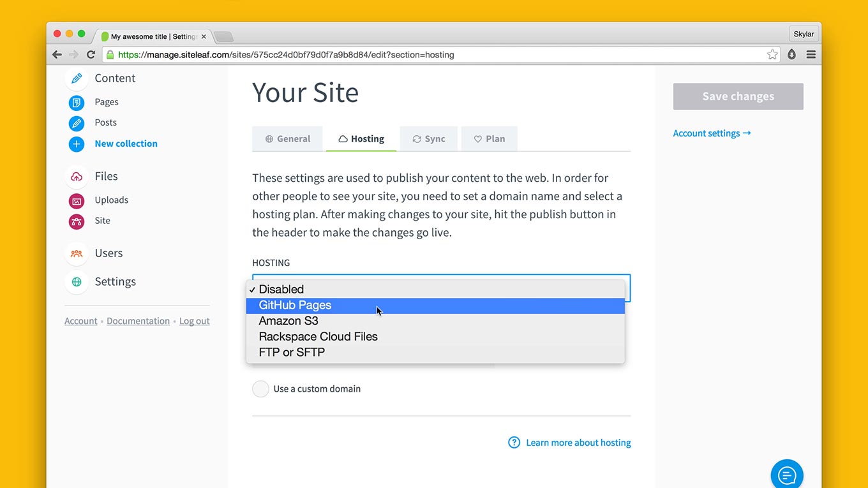The width and height of the screenshot is (868, 488).
Task: Click the browser forward arrow
Action: (x=74, y=55)
